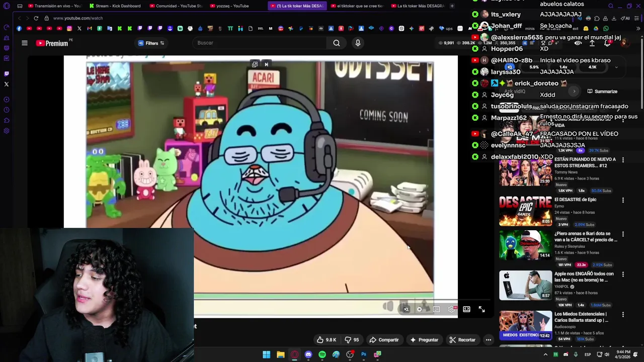Viewport: 644px width, 362px height.
Task: Open the Facebook bookmark in bookmarks bar
Action: [x=19, y=29]
